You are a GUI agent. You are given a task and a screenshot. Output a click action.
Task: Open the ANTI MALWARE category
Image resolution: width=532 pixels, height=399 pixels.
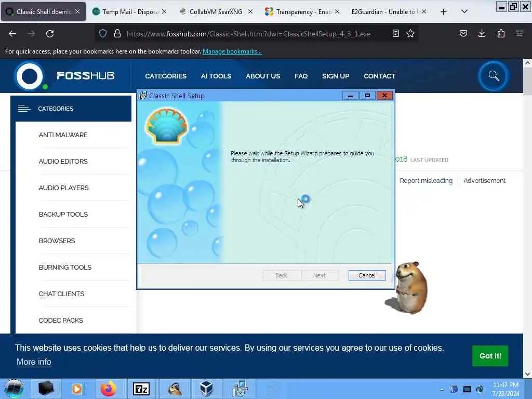click(x=63, y=135)
